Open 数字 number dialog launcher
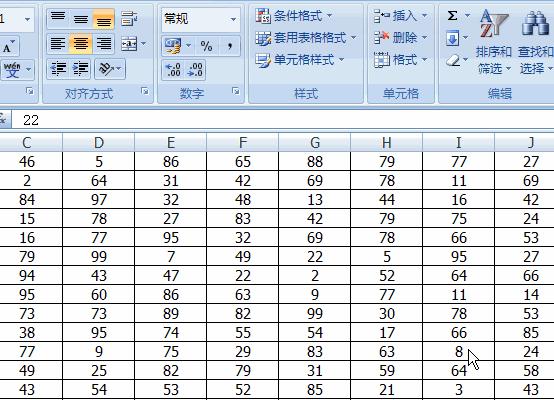Image resolution: width=554 pixels, height=400 pixels. (236, 92)
